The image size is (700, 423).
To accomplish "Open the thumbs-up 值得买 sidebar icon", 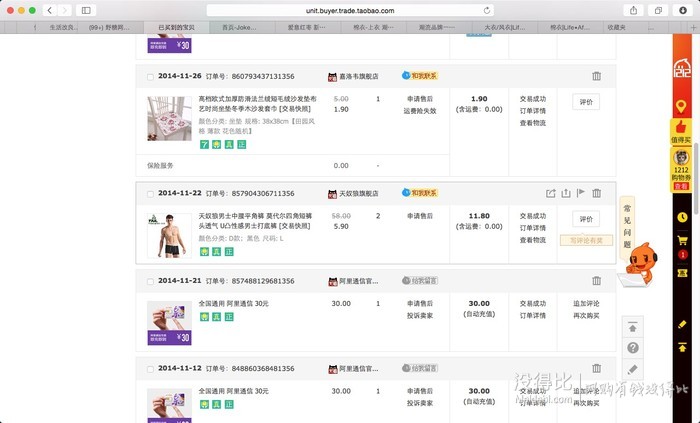I will (x=681, y=132).
